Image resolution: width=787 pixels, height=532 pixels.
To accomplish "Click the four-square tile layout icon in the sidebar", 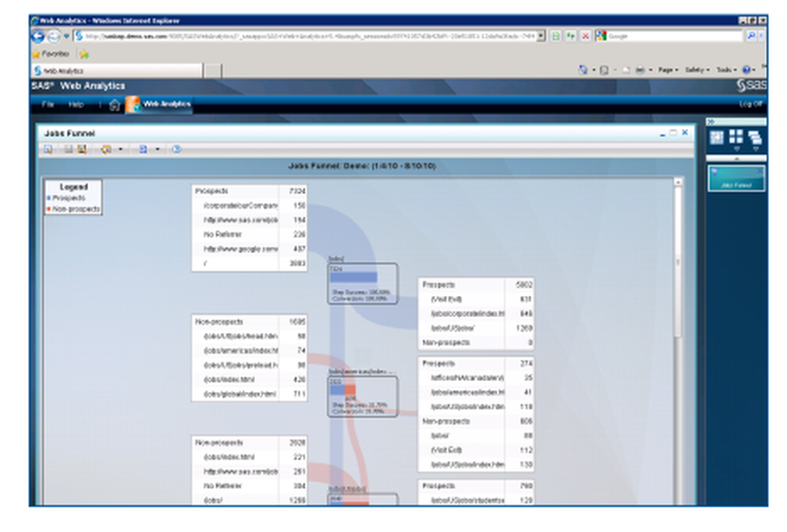I will pos(736,136).
